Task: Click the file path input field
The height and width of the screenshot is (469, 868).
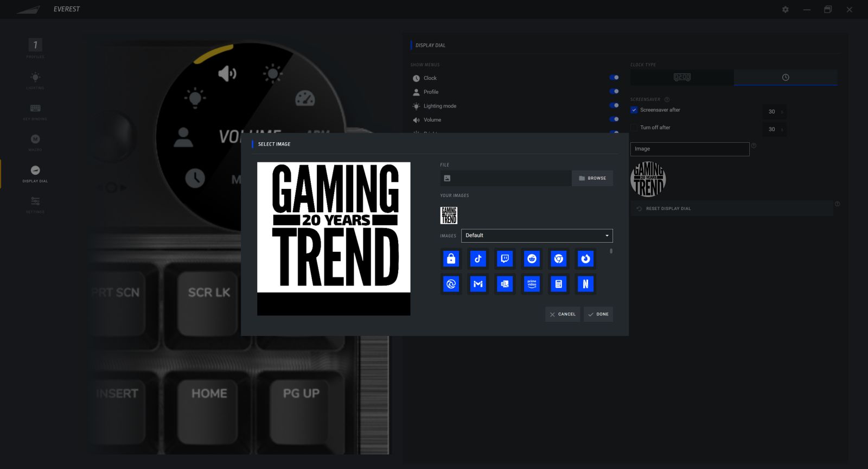Action: (x=506, y=178)
